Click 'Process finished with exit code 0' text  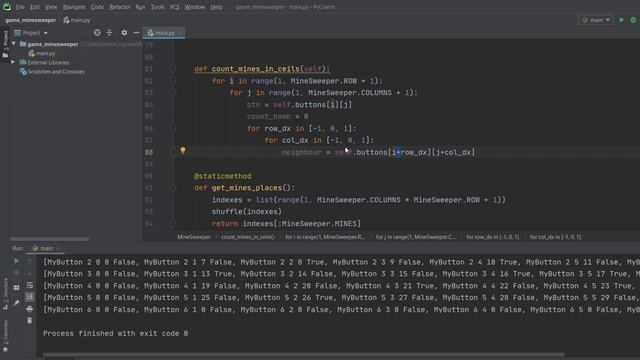coord(116,333)
